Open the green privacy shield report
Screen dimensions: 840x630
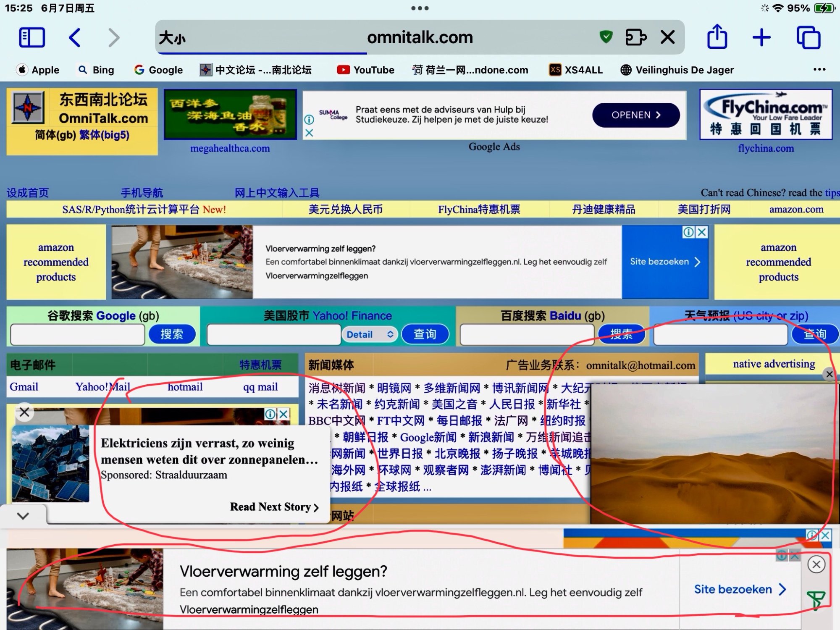pos(606,37)
